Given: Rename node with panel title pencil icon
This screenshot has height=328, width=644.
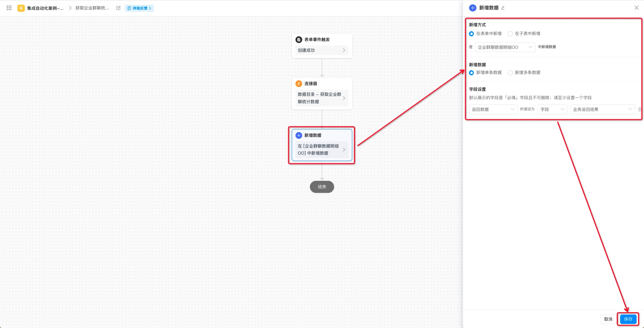Looking at the screenshot, I should point(503,8).
